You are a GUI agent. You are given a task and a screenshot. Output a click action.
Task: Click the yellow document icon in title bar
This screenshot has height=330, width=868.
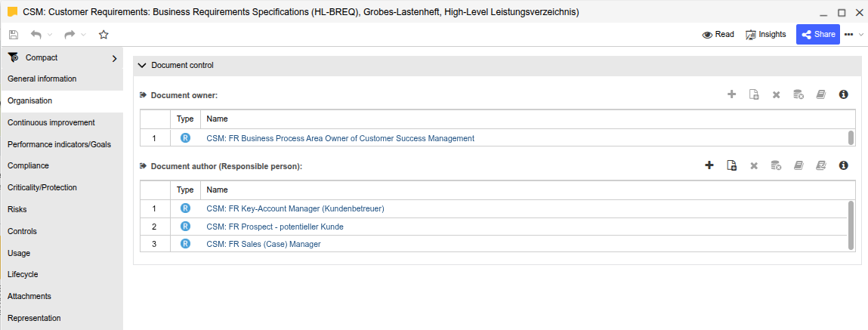click(x=13, y=11)
